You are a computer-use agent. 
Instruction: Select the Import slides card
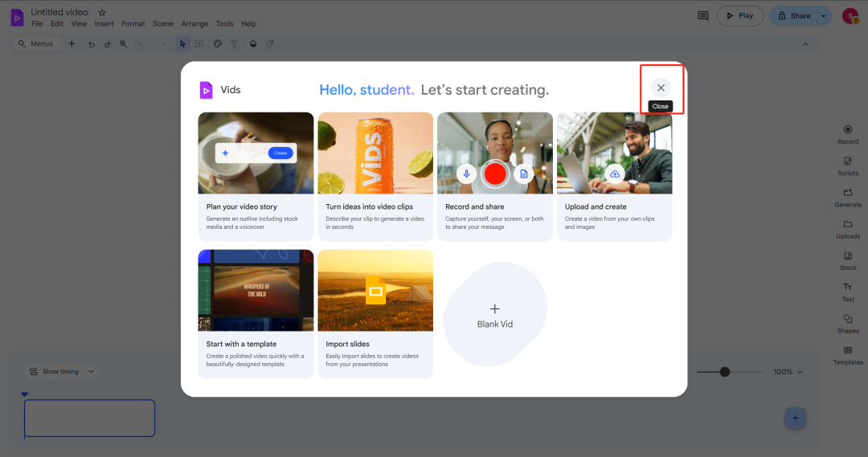pos(375,314)
